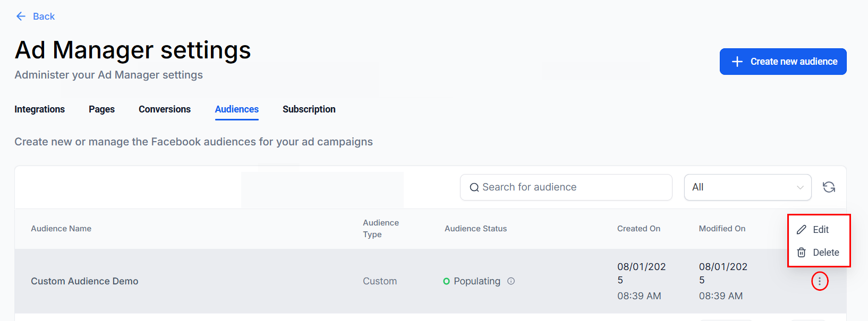Click the trash icon beside Delete

point(802,253)
